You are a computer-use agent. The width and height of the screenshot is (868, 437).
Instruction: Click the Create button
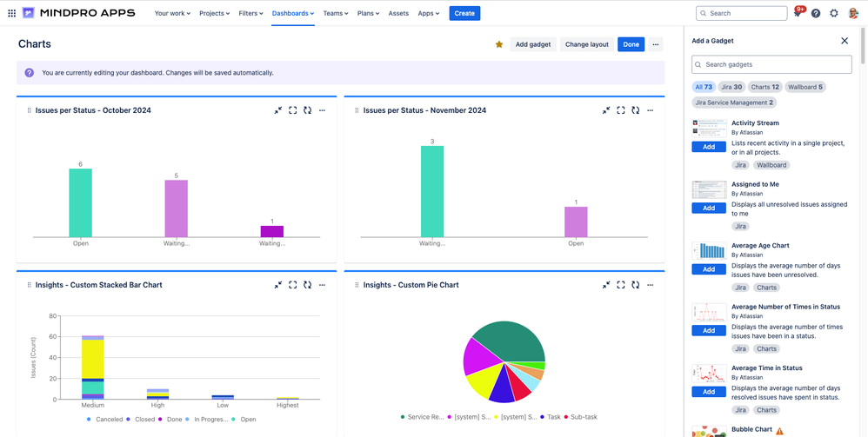coord(464,13)
